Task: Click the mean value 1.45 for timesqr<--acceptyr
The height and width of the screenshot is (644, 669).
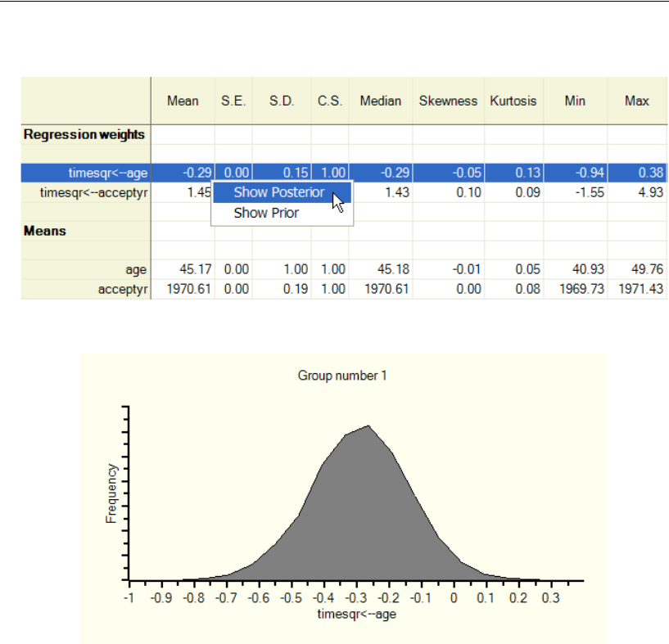Action: tap(199, 193)
